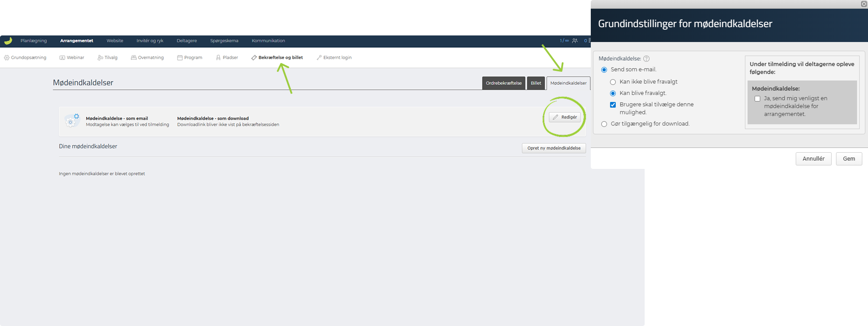Click the help question mark beside Mødeindkaldelse
The width and height of the screenshot is (868, 326).
[x=646, y=59]
